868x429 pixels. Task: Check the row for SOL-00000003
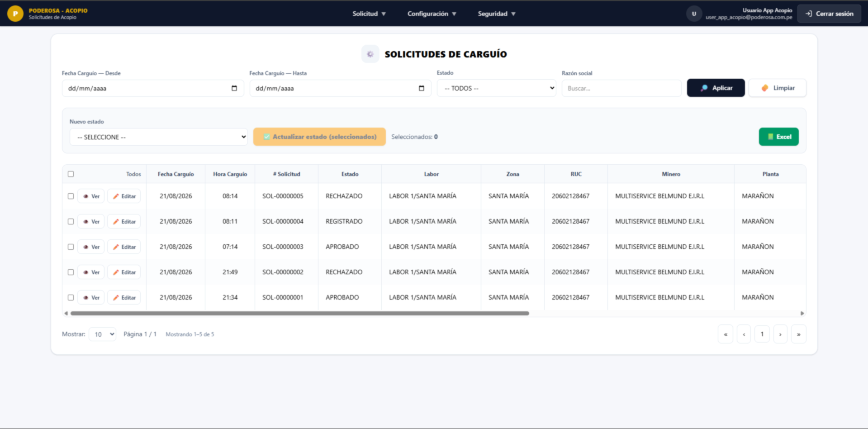click(x=71, y=247)
